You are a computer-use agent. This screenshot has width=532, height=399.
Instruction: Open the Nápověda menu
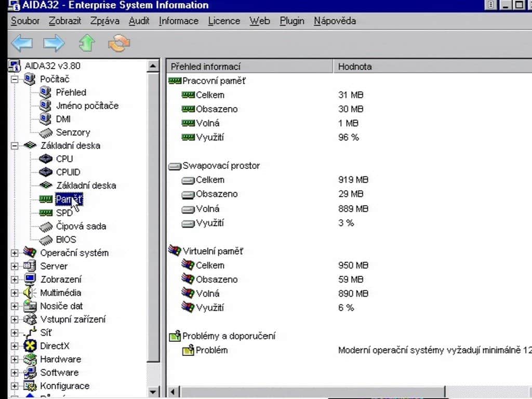click(x=335, y=21)
